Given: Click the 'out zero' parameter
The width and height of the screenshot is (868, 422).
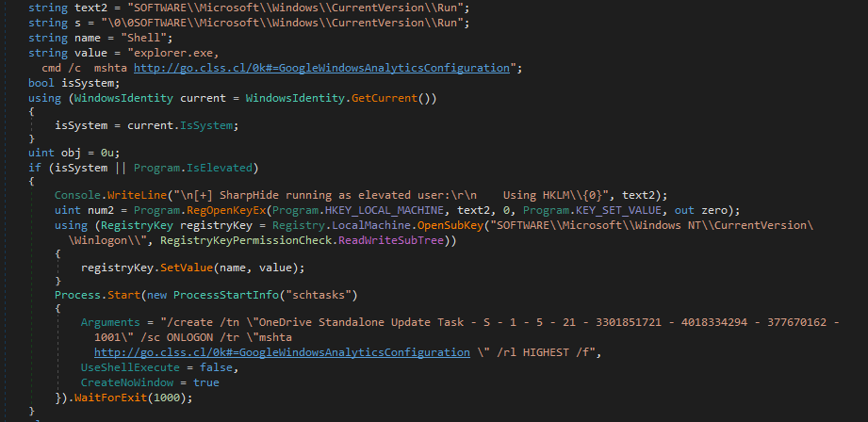Looking at the screenshot, I should 700,210.
